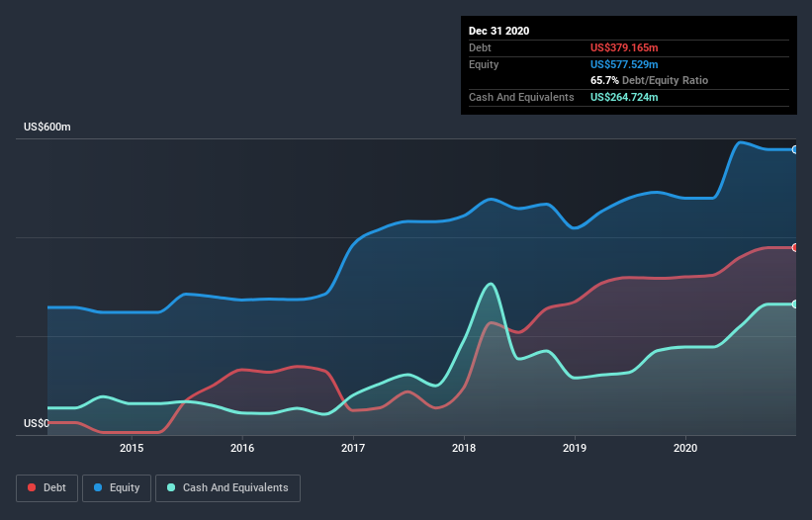Viewport: 812px width, 520px height.
Task: Click the 2020 x-axis label
Action: pyautogui.click(x=685, y=448)
